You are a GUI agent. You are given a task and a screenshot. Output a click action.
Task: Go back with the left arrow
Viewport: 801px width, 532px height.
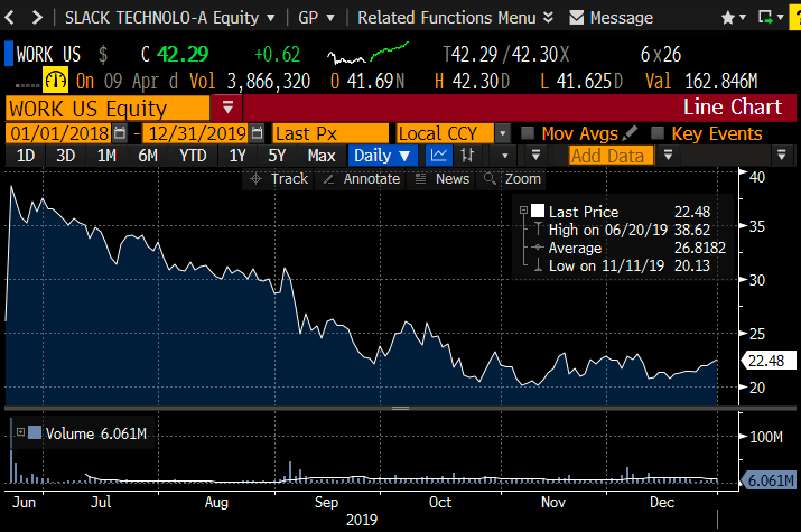click(x=10, y=18)
